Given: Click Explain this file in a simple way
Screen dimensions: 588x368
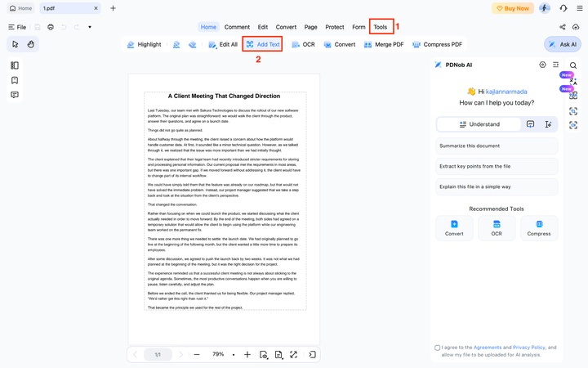Looking at the screenshot, I should pyautogui.click(x=497, y=186).
